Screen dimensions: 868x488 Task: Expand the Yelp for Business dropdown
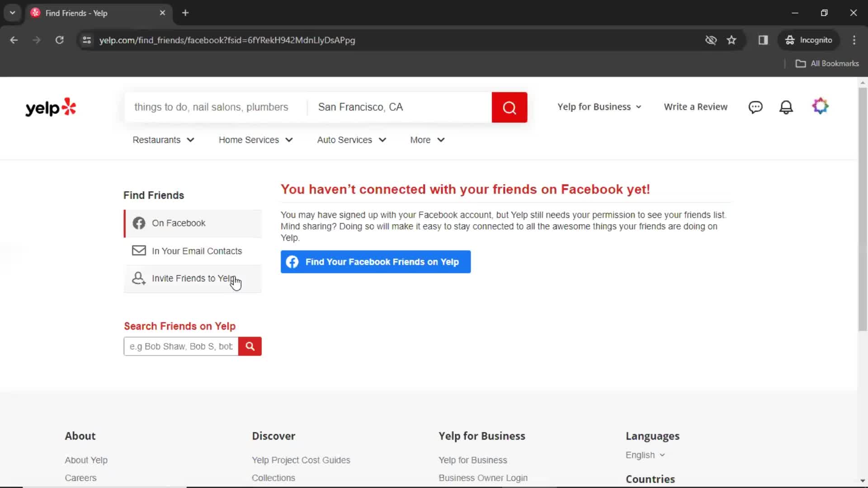click(x=599, y=107)
